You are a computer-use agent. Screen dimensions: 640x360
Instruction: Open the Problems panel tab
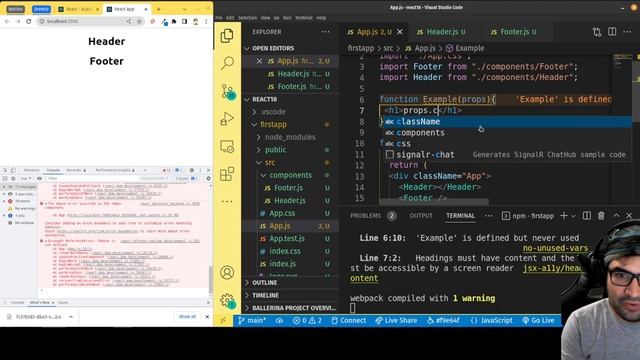coord(365,216)
